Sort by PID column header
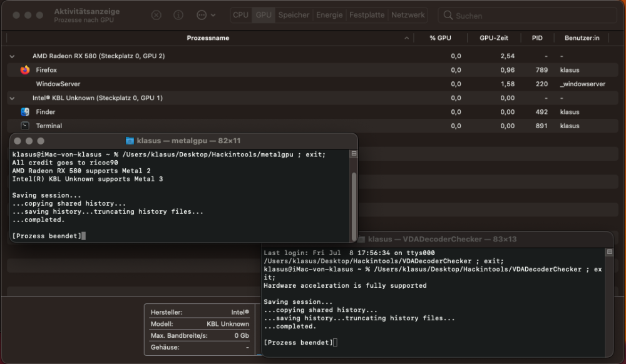The height and width of the screenshot is (364, 626). [x=537, y=38]
